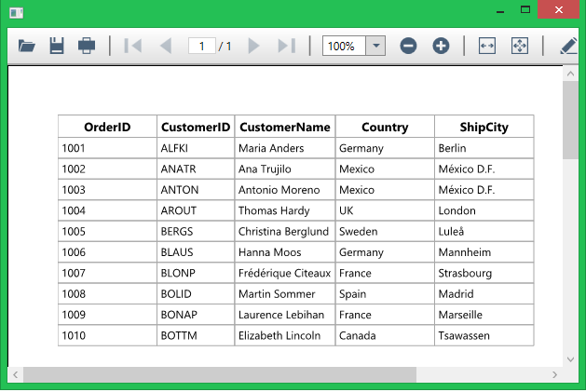Screen dimensions: 586x392
Task: Select the Spain country cell
Action: pyautogui.click(x=385, y=293)
